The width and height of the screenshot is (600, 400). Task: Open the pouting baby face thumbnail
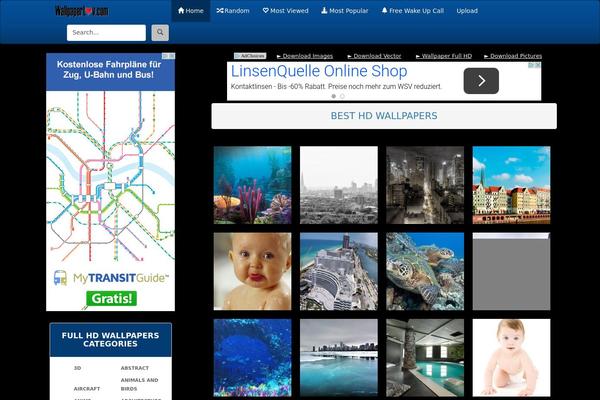pyautogui.click(x=253, y=271)
